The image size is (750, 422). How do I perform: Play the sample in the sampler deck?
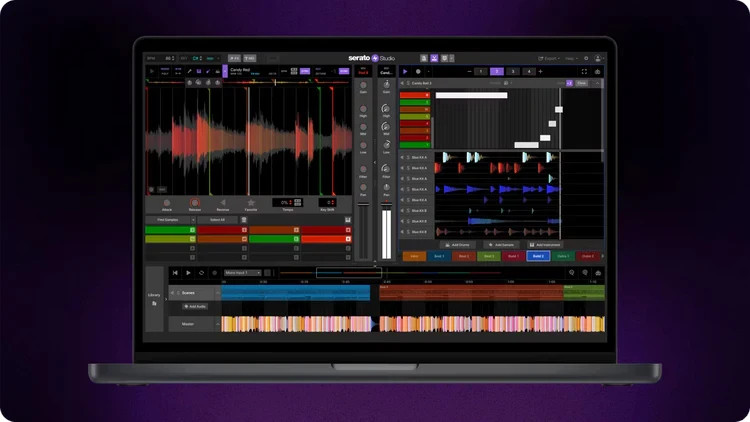click(152, 71)
